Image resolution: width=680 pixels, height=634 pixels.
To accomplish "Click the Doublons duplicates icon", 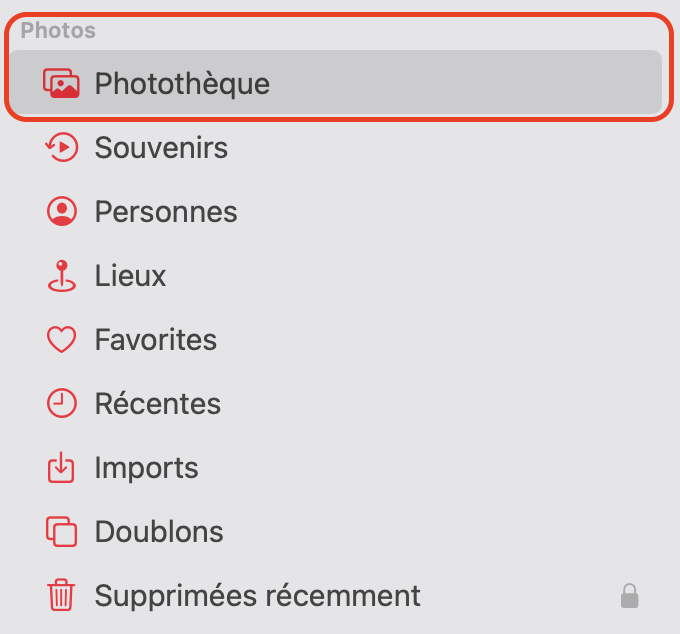I will point(61,532).
